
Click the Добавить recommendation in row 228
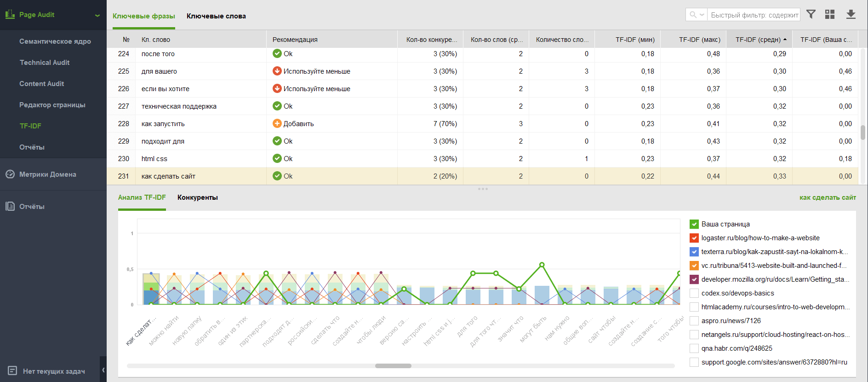[x=299, y=124]
